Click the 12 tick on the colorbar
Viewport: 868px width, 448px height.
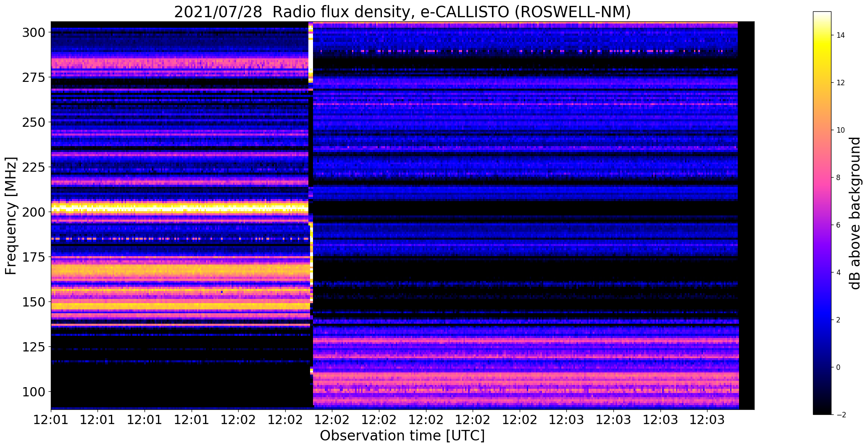[841, 83]
